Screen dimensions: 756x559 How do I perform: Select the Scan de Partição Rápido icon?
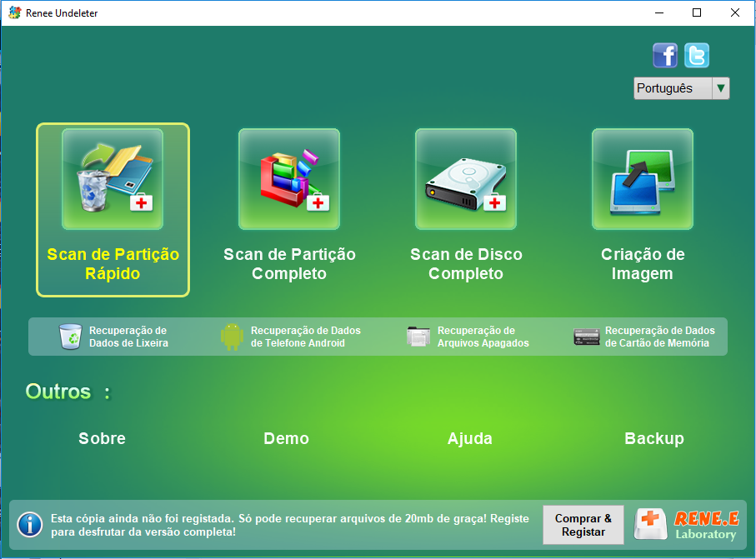(113, 179)
